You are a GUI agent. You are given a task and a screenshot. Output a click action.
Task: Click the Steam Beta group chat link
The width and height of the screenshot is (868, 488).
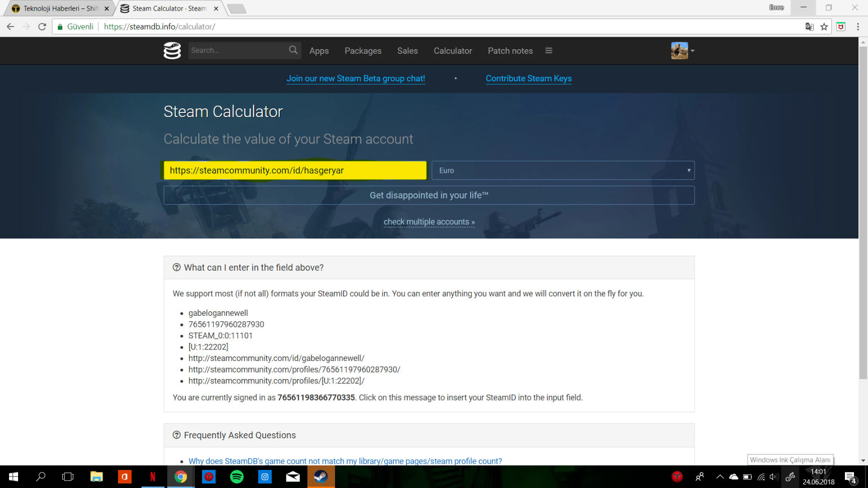point(356,78)
